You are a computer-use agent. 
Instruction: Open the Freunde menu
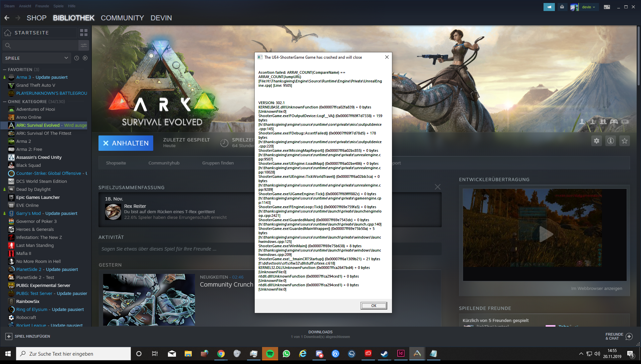click(42, 6)
